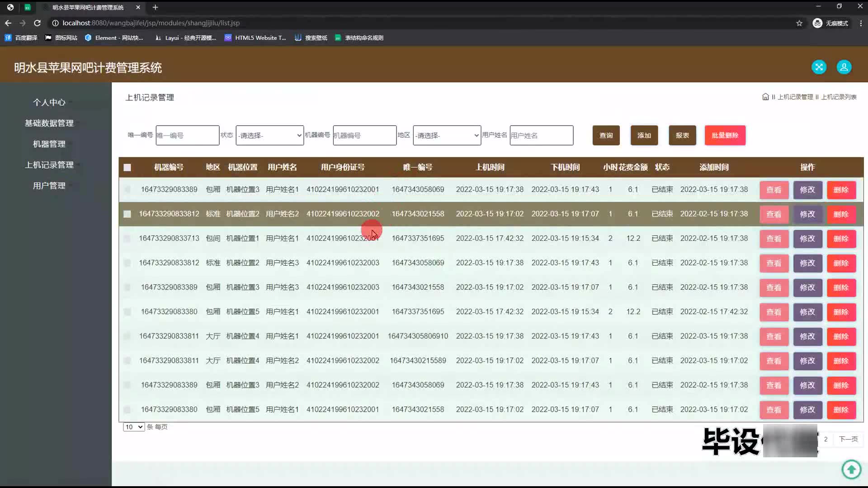Click the fullscreen toggle icon in header
Image resolution: width=868 pixels, height=488 pixels.
click(819, 67)
